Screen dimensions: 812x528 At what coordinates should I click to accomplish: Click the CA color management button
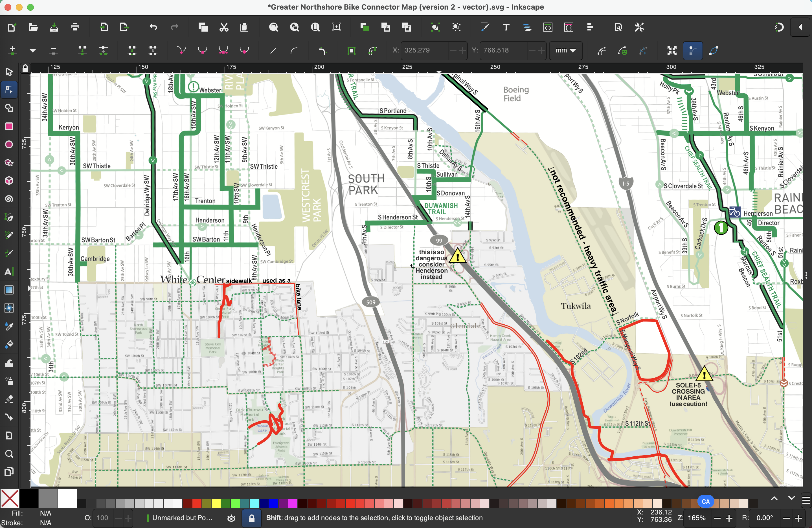click(x=706, y=501)
